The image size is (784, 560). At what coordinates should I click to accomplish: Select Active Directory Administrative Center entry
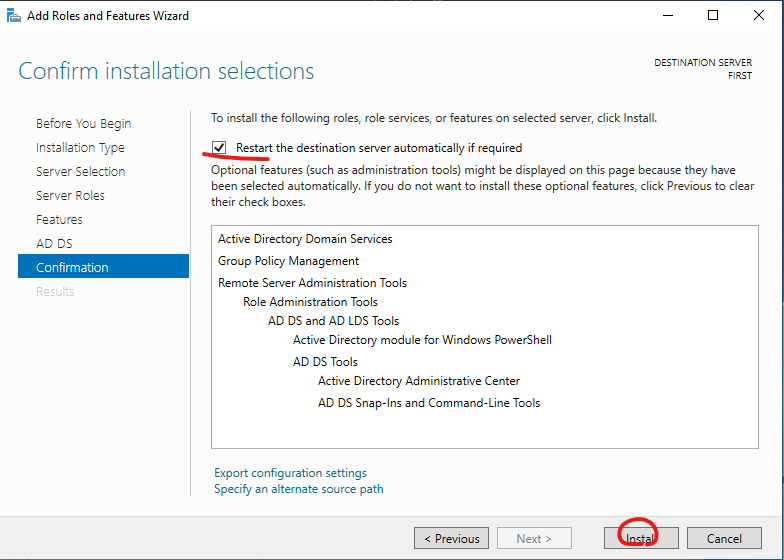pos(419,381)
